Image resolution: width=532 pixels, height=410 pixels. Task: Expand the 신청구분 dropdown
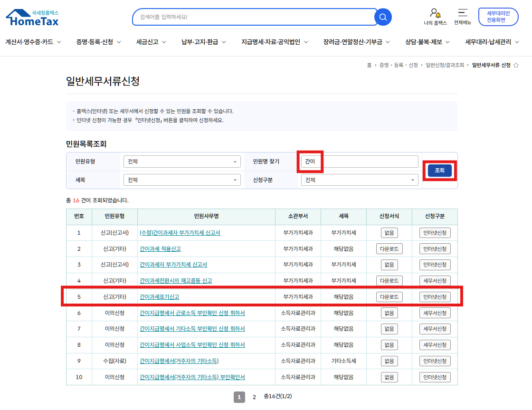360,180
